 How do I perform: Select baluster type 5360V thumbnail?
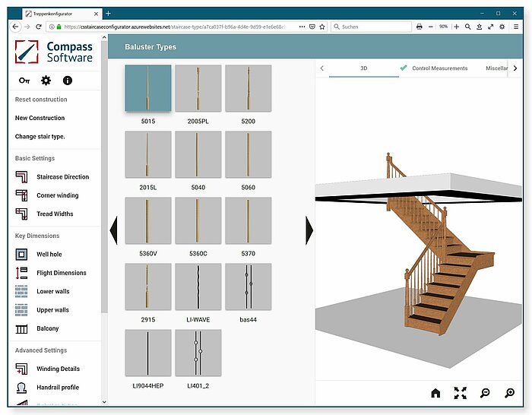pyautogui.click(x=148, y=220)
